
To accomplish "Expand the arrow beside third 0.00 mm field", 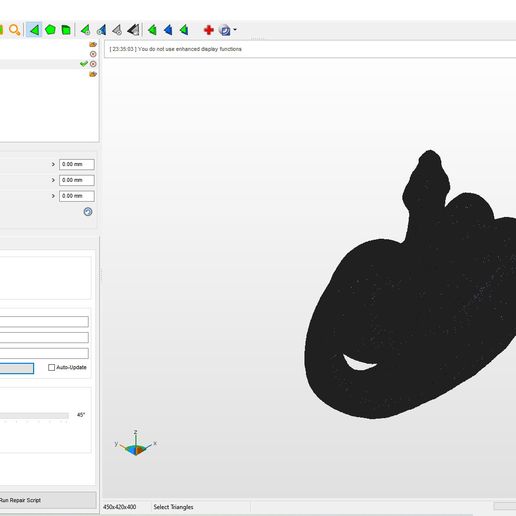I will tap(53, 196).
